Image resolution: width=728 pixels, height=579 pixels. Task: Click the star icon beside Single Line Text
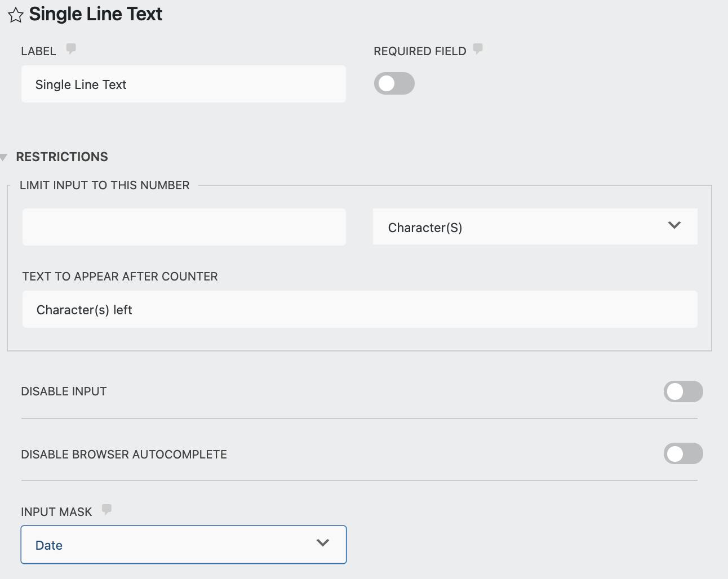point(15,15)
